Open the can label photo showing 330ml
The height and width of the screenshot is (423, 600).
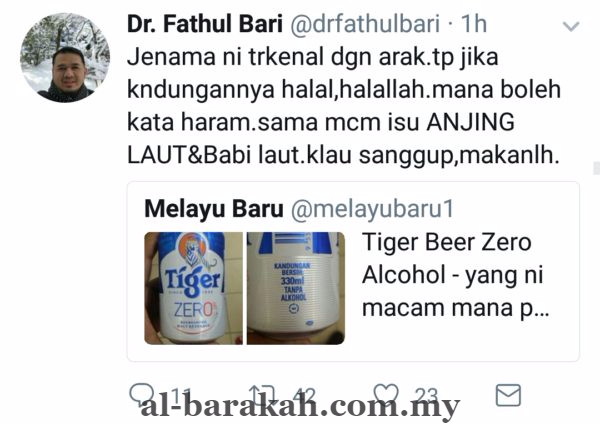point(296,288)
